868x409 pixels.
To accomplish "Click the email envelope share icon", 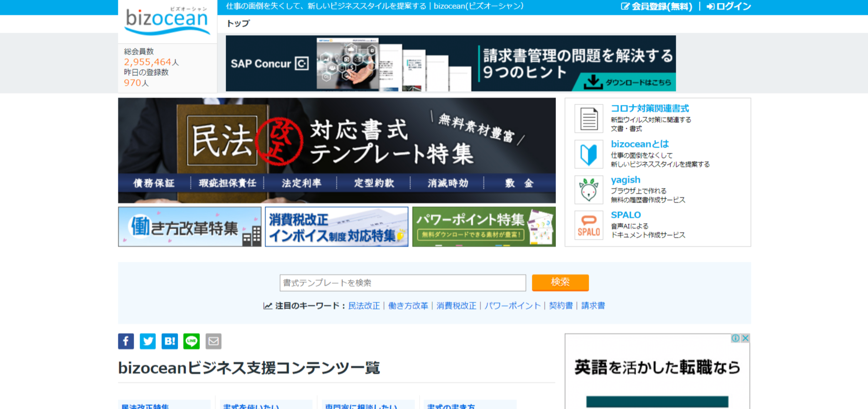I will point(213,341).
